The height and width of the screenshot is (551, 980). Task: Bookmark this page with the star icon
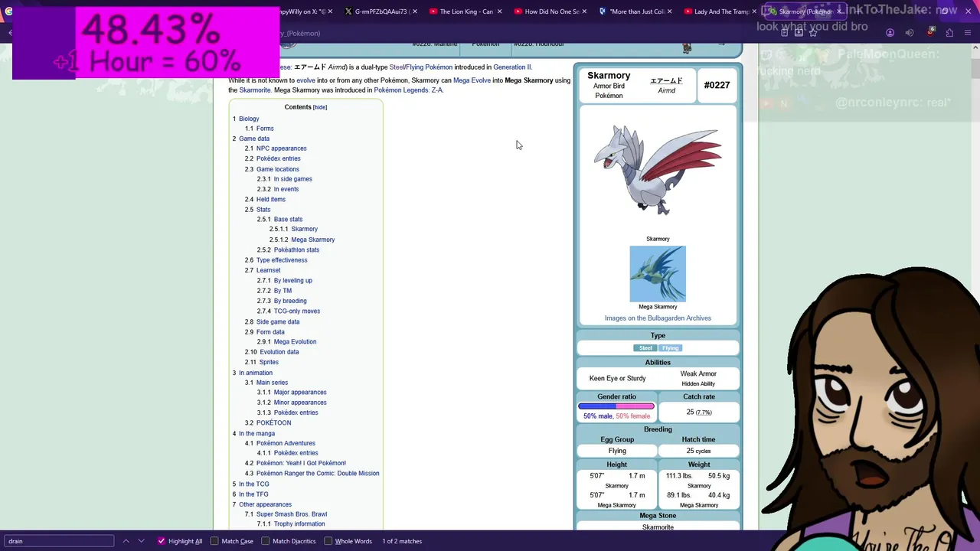pos(813,33)
